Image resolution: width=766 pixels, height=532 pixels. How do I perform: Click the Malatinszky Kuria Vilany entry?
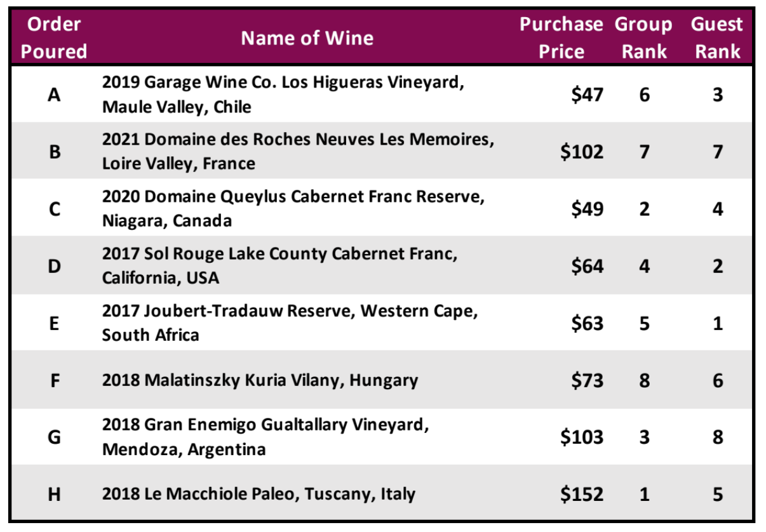pos(260,380)
